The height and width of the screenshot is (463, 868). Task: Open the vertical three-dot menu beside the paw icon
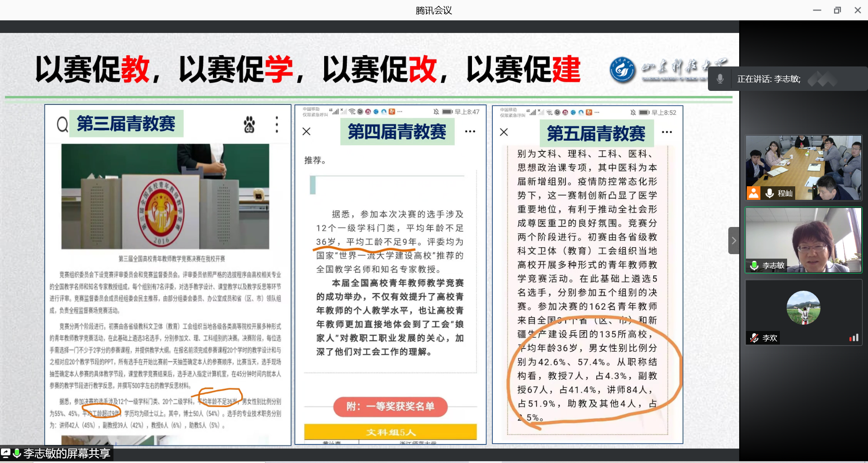tap(277, 124)
